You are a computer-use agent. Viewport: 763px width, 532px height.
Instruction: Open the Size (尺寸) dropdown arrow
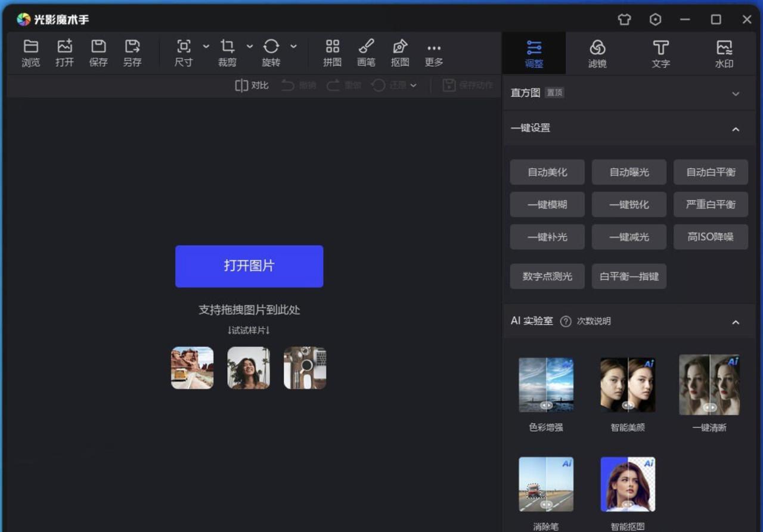click(206, 46)
